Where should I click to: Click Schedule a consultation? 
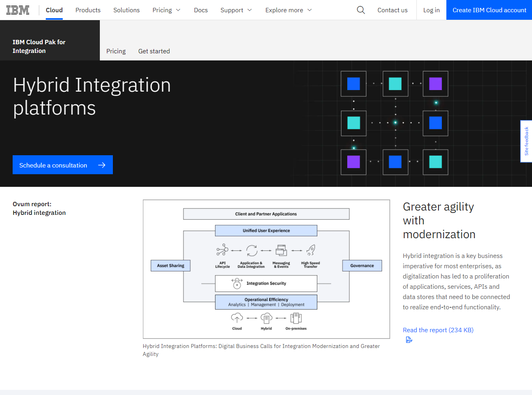[x=53, y=165]
